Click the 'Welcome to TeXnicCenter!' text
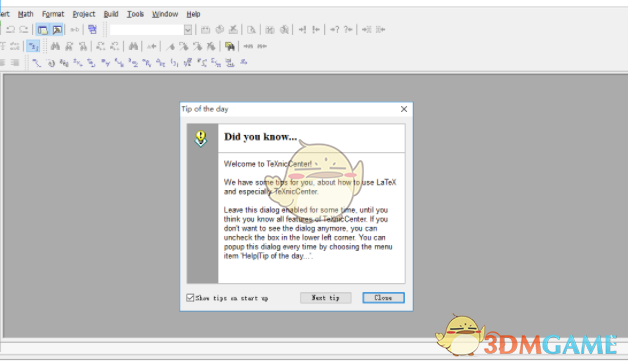The image size is (628, 363). 268,164
